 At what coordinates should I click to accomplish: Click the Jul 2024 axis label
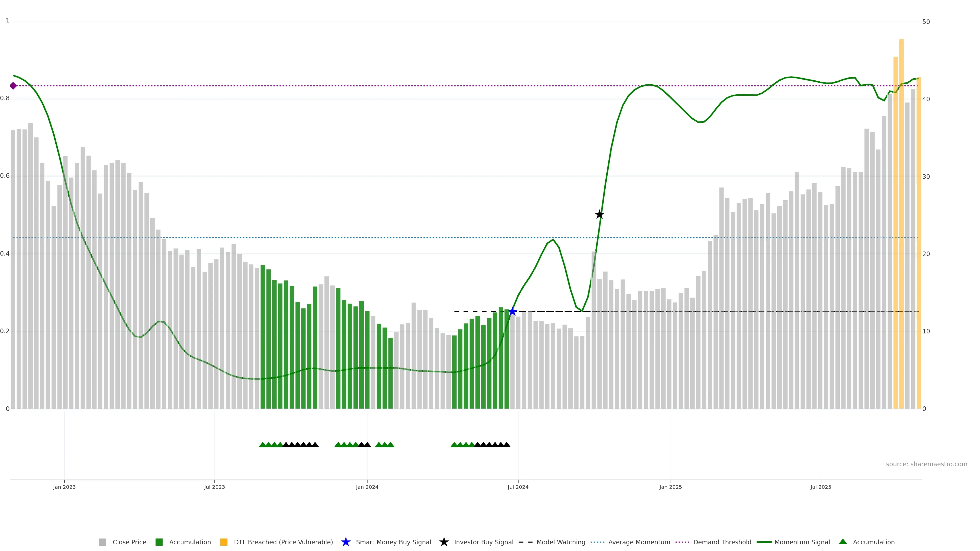518,487
